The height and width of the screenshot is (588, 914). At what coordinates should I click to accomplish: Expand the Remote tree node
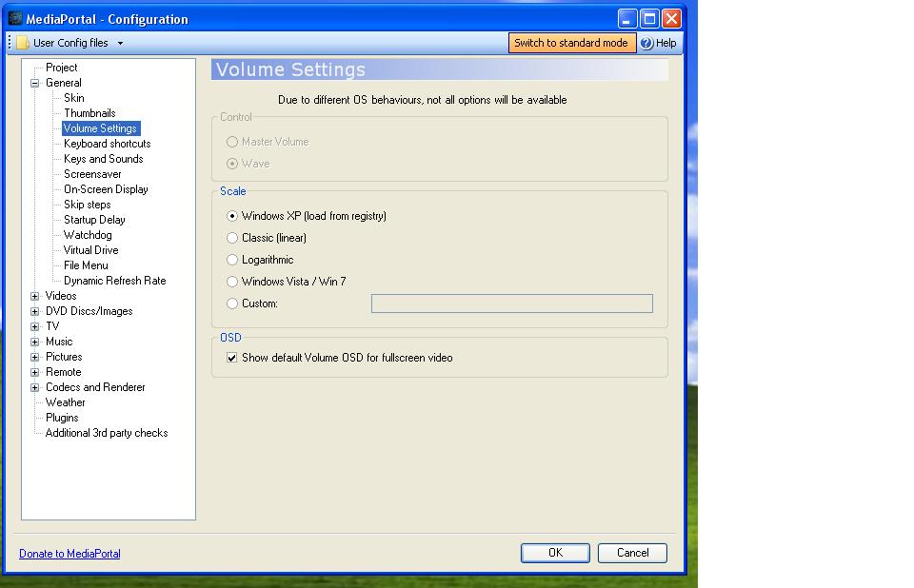pyautogui.click(x=35, y=372)
